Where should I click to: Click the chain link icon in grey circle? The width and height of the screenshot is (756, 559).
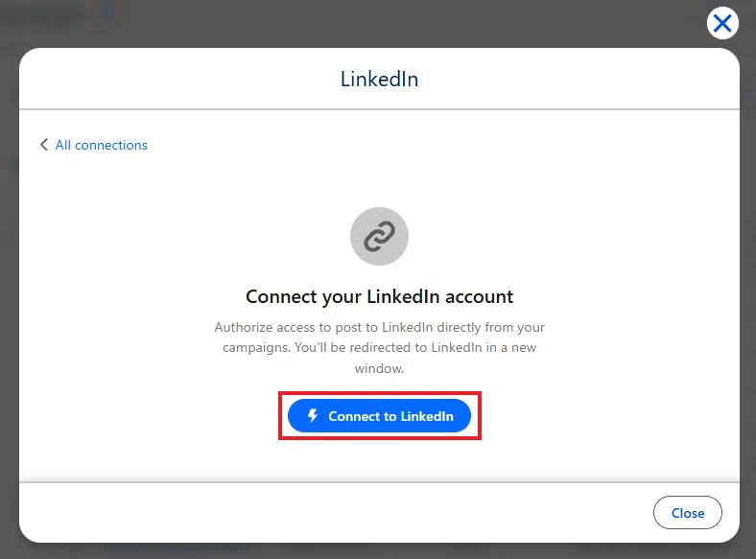[x=380, y=236]
